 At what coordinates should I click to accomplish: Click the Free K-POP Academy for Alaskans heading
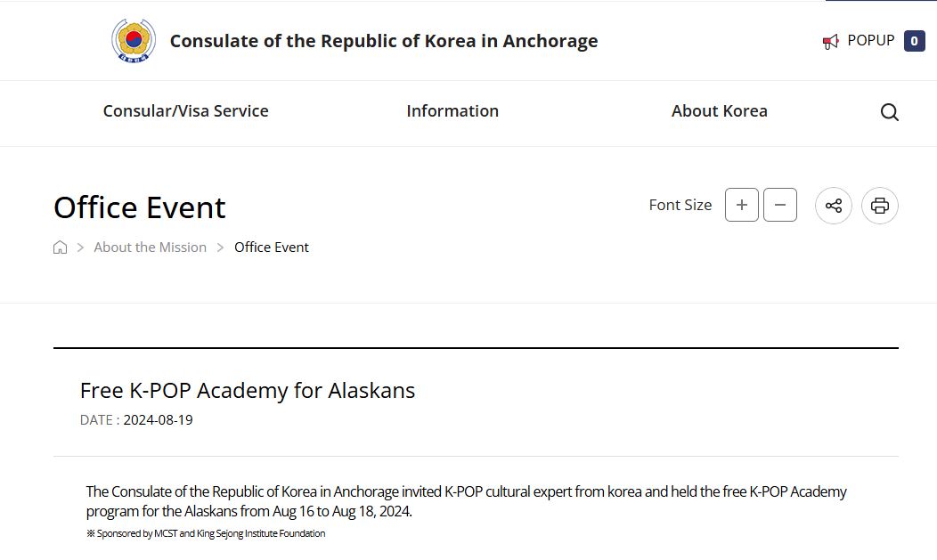point(248,391)
